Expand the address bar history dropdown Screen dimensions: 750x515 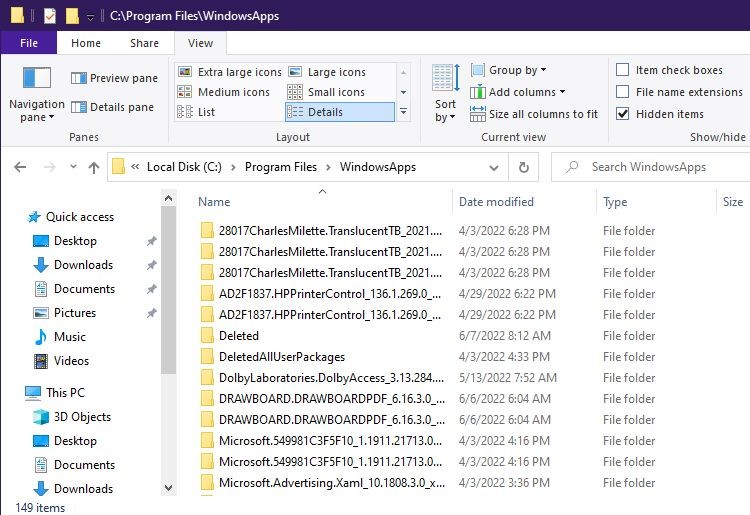494,167
